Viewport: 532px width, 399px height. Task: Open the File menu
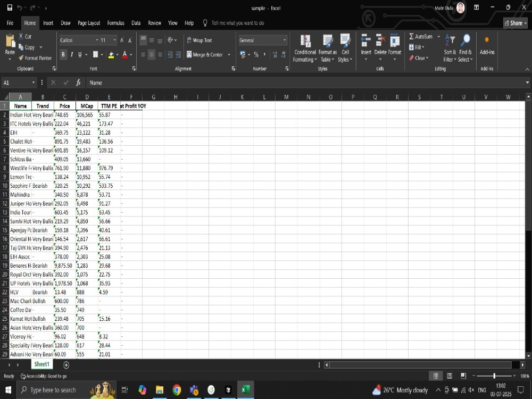pyautogui.click(x=10, y=23)
